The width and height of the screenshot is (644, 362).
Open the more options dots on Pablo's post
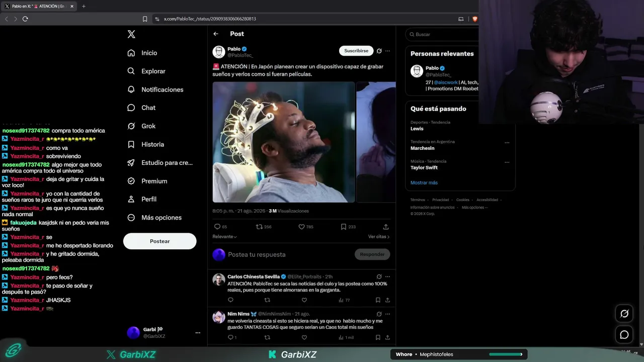[x=387, y=51]
